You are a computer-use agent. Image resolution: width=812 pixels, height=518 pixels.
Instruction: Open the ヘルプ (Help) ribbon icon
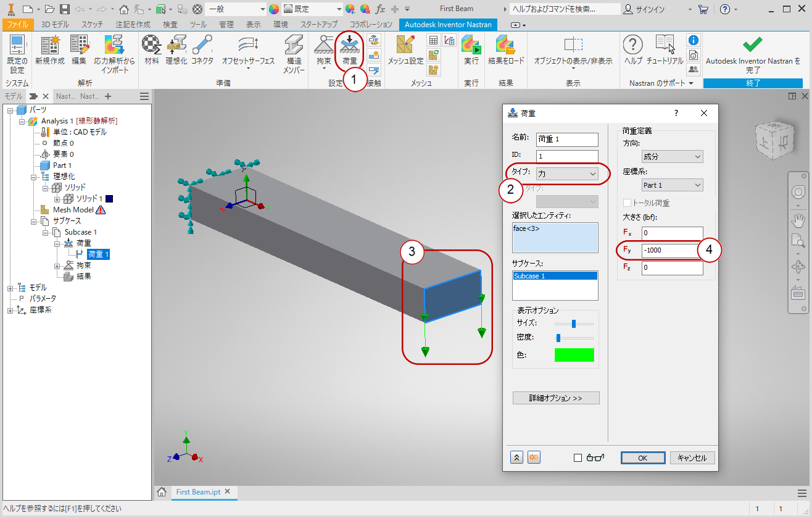633,49
